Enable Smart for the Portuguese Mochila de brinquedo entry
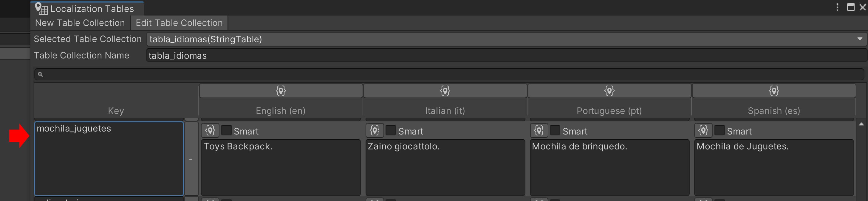The height and width of the screenshot is (201, 868). click(x=555, y=131)
